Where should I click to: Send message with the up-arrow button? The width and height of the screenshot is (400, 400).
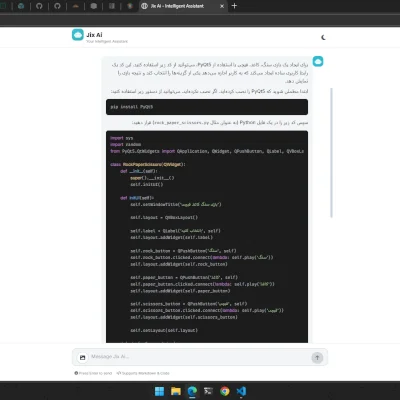[x=317, y=358]
